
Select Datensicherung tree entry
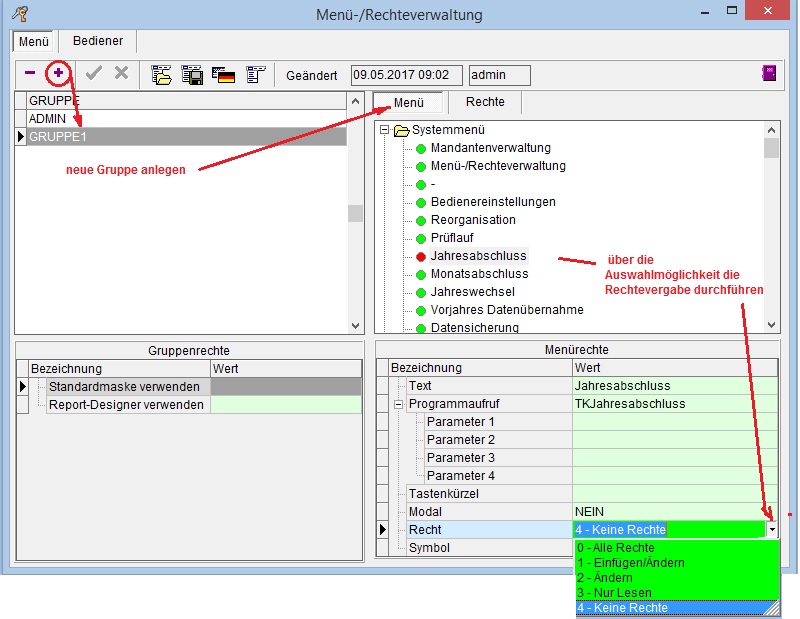tap(474, 327)
